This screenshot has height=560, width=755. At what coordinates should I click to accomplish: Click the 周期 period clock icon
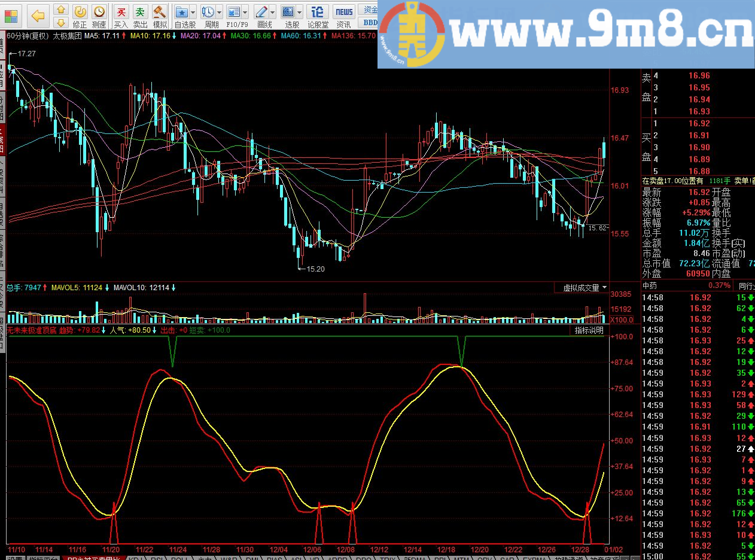pos(208,11)
